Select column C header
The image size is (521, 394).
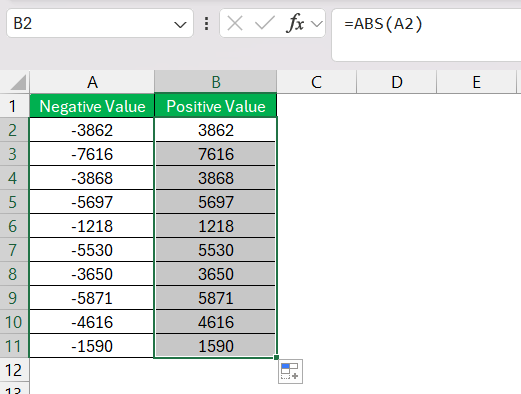click(x=317, y=82)
